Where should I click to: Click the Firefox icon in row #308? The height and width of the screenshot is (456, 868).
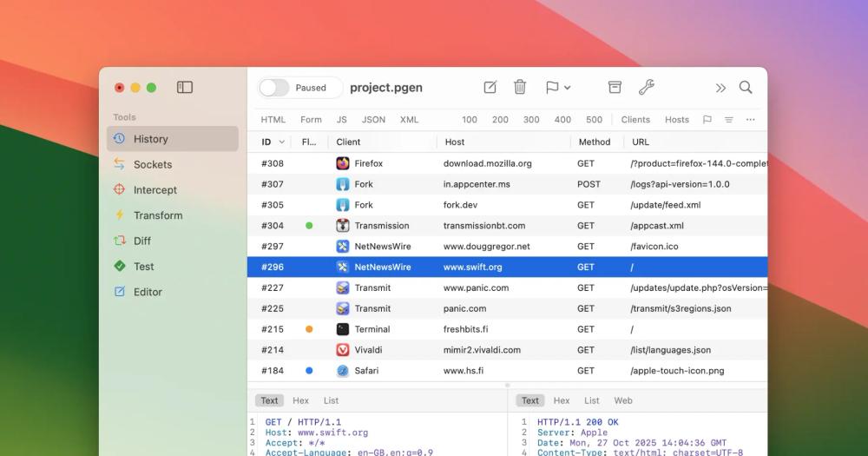click(343, 163)
